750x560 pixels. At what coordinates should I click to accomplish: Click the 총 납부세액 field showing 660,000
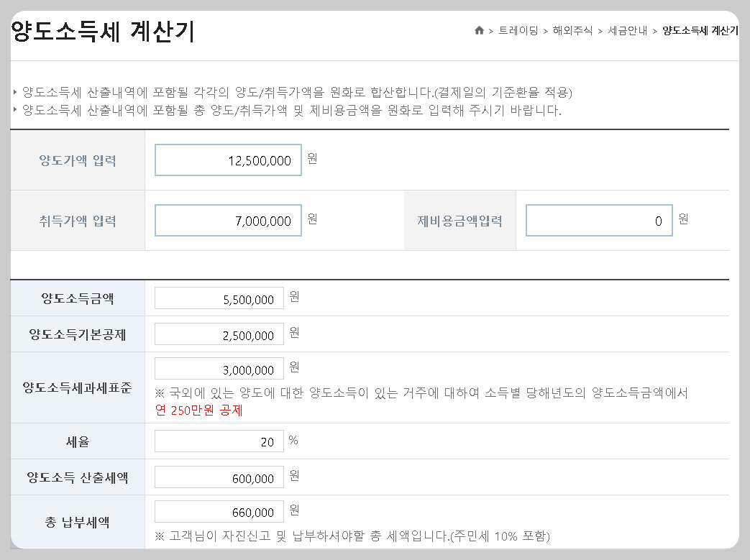[x=219, y=512]
